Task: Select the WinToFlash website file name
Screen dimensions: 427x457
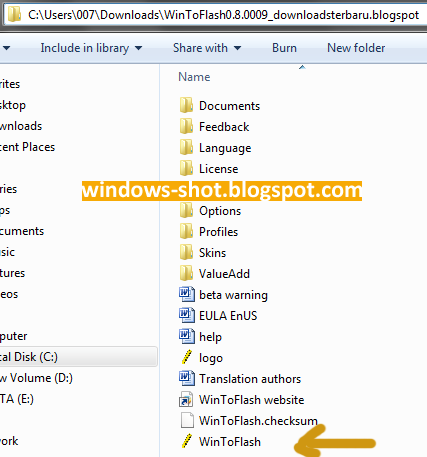Action: click(x=252, y=400)
